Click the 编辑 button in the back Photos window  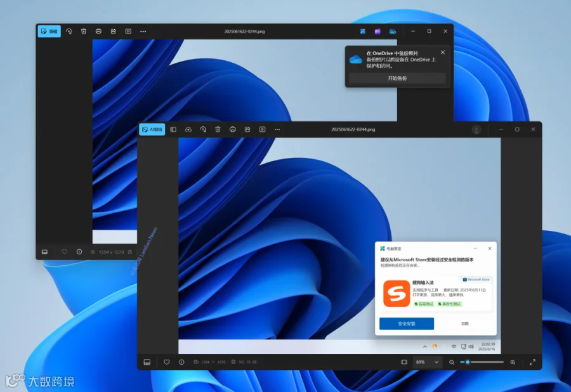(49, 31)
